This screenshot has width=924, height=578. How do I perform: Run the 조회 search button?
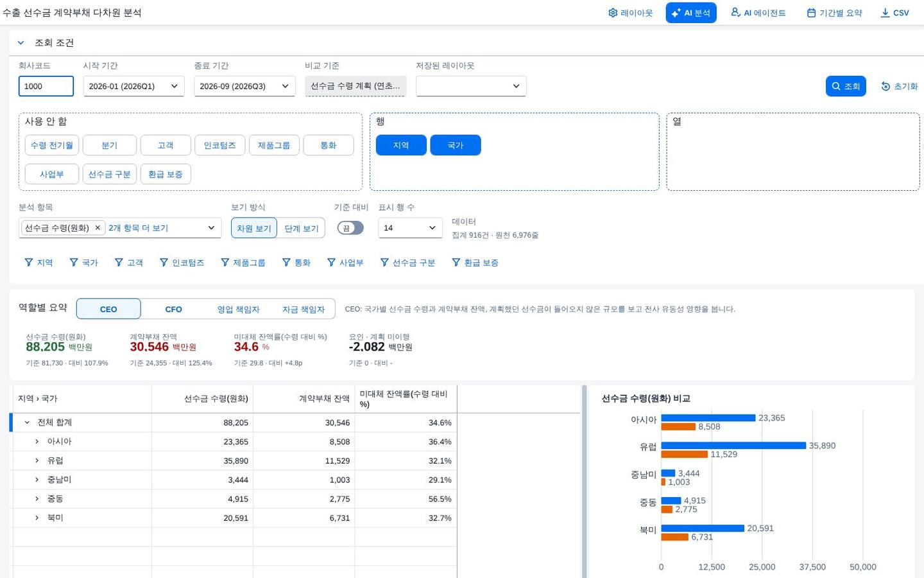846,86
